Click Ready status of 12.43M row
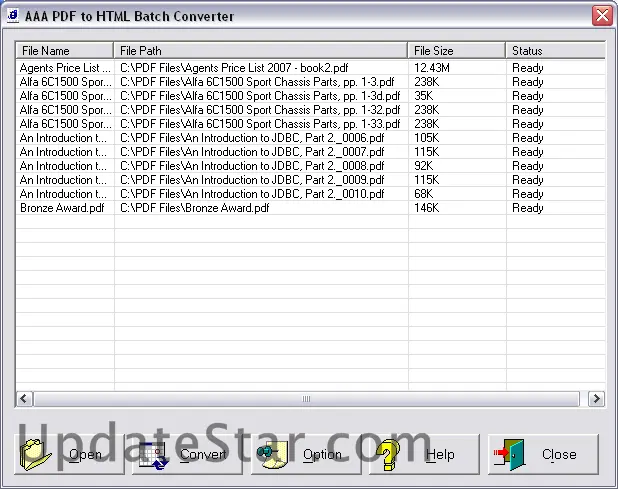Image resolution: width=618 pixels, height=489 pixels. 528,68
